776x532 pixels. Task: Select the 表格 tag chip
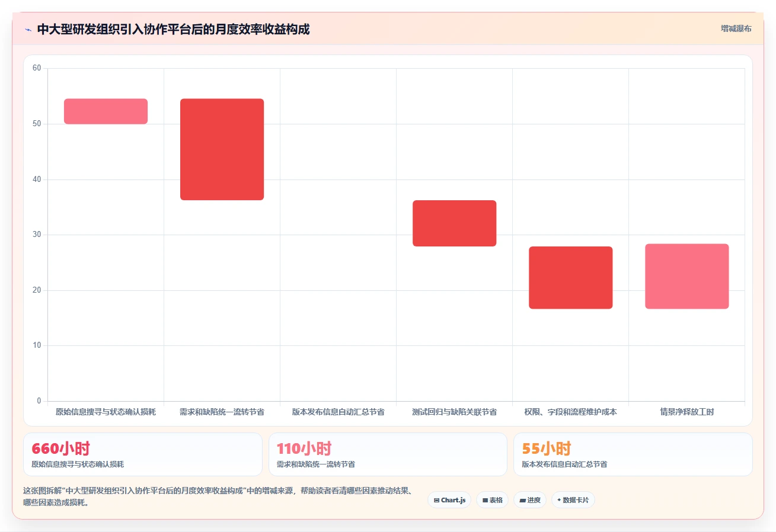click(x=492, y=500)
